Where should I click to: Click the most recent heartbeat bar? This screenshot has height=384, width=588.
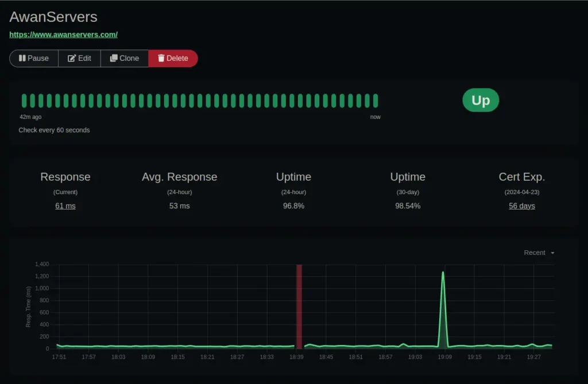click(376, 100)
